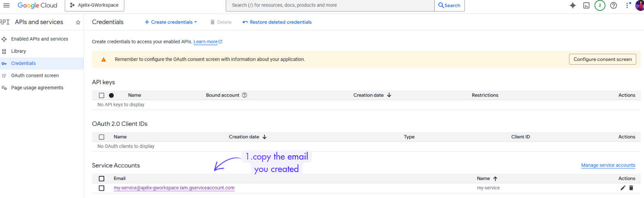Open Page usage agreements
644x198 pixels.
[37, 88]
